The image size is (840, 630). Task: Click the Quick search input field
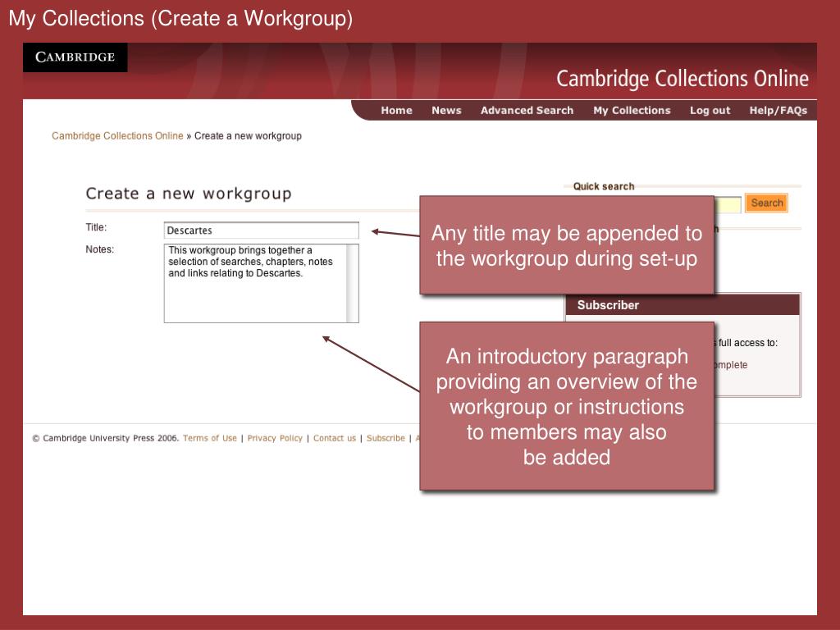[728, 204]
